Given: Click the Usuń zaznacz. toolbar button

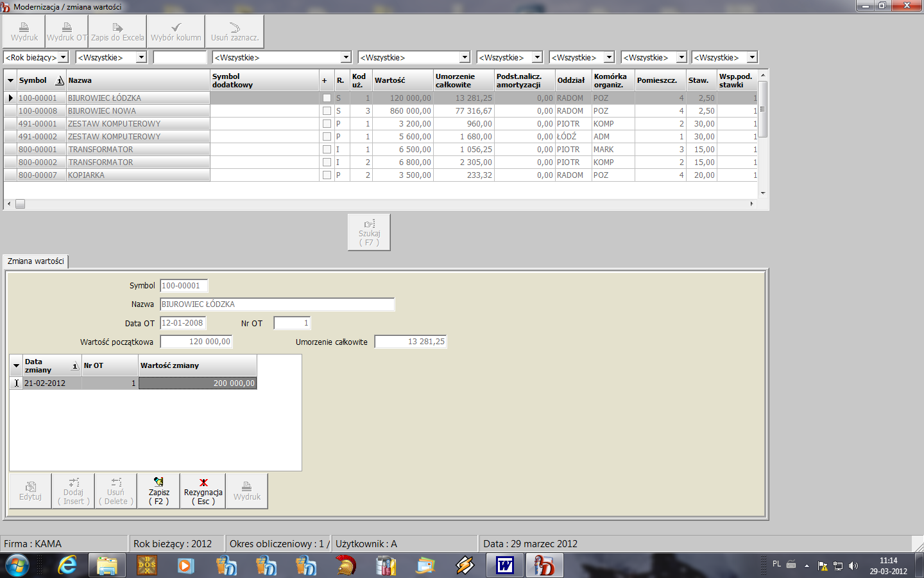Looking at the screenshot, I should (x=235, y=31).
